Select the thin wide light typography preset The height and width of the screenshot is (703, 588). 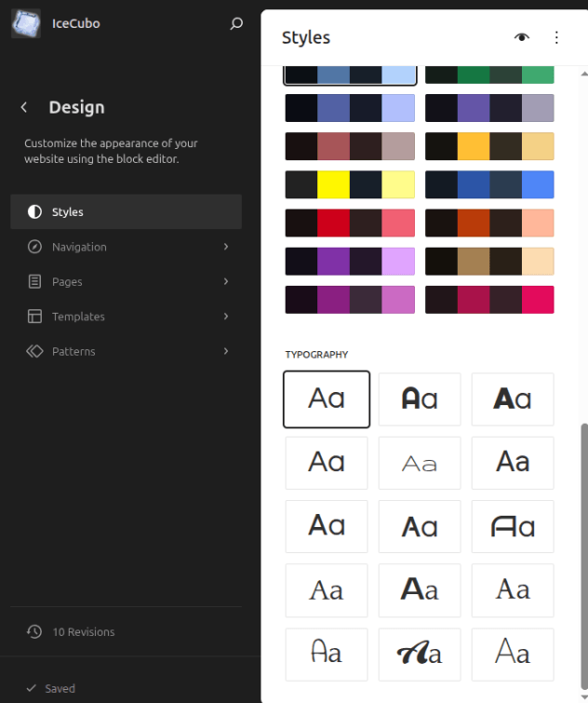tap(420, 463)
